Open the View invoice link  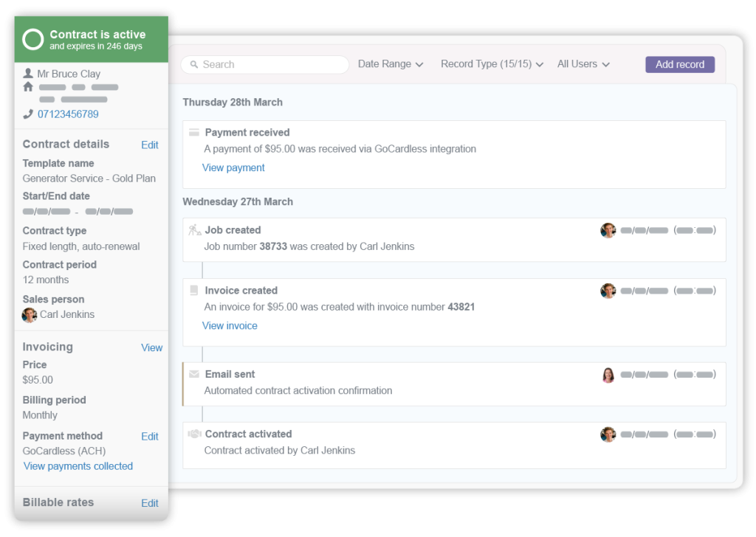230,326
